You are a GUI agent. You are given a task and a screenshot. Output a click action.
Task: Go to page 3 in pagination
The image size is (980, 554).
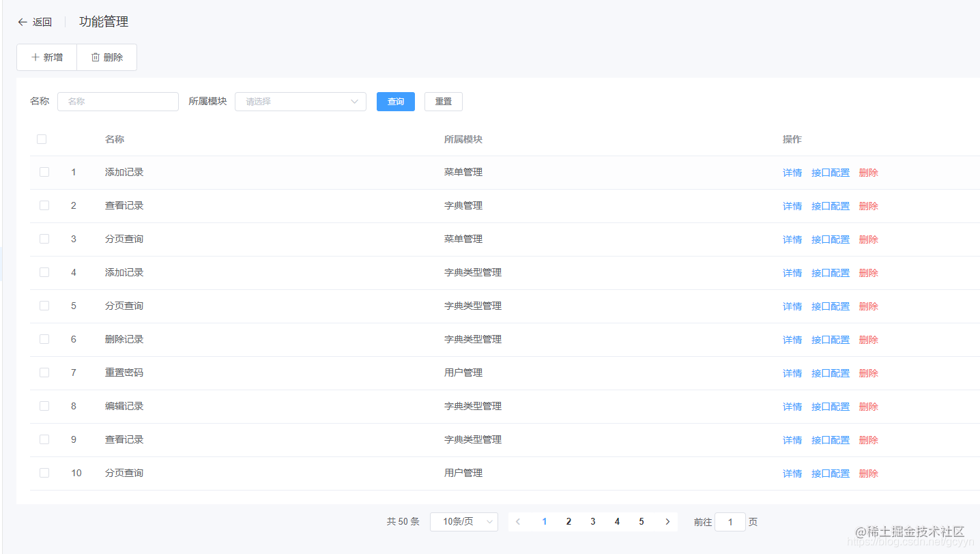coord(593,522)
